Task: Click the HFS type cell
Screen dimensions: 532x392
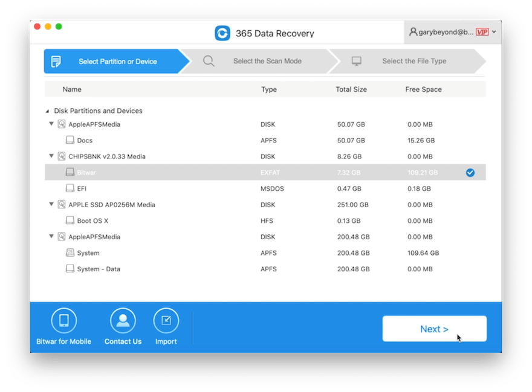Action: click(267, 220)
